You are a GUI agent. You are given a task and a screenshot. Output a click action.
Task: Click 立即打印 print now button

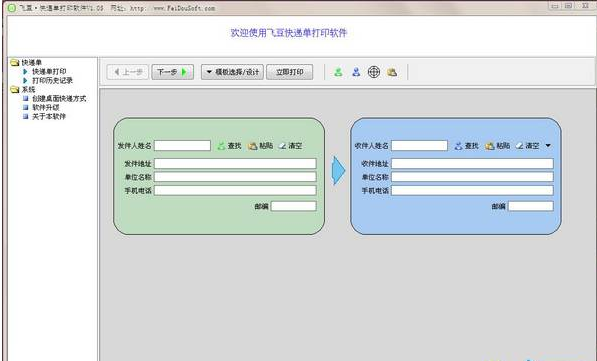289,72
